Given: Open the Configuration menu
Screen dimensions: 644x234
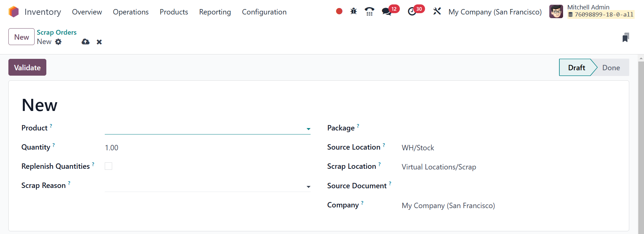Looking at the screenshot, I should point(264,12).
